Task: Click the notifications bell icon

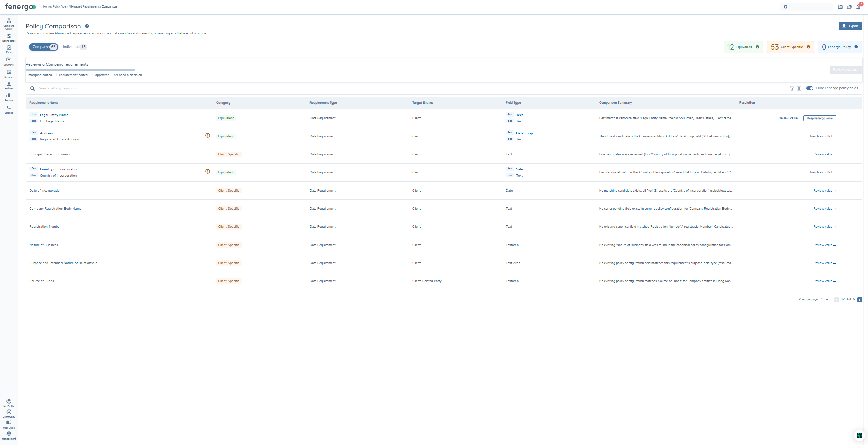Action: pyautogui.click(x=858, y=7)
